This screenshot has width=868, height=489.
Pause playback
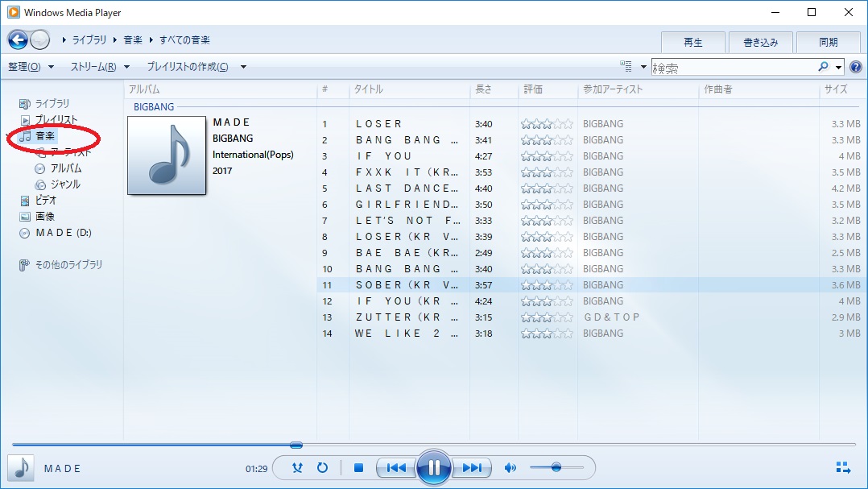tap(433, 468)
